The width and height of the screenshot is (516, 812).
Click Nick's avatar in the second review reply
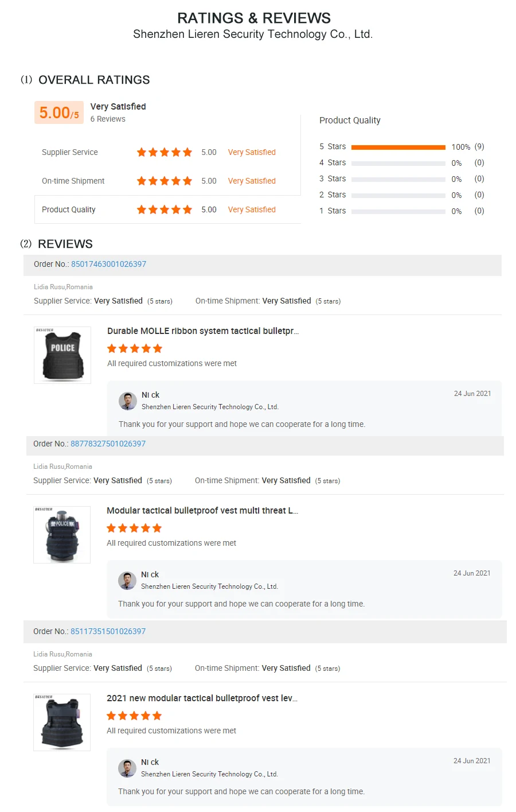pyautogui.click(x=127, y=581)
